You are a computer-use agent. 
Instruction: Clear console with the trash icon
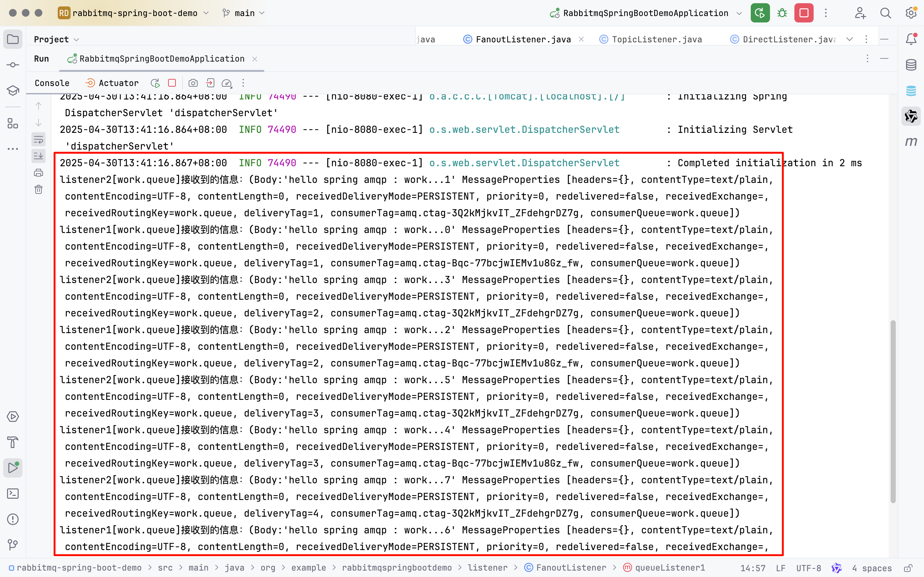(38, 190)
